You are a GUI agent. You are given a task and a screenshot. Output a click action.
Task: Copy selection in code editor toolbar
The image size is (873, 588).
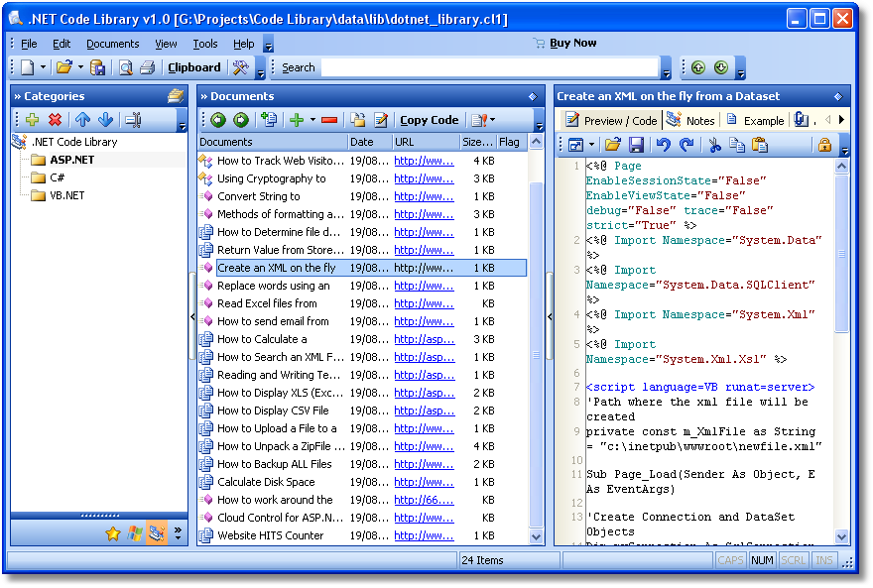point(736,145)
